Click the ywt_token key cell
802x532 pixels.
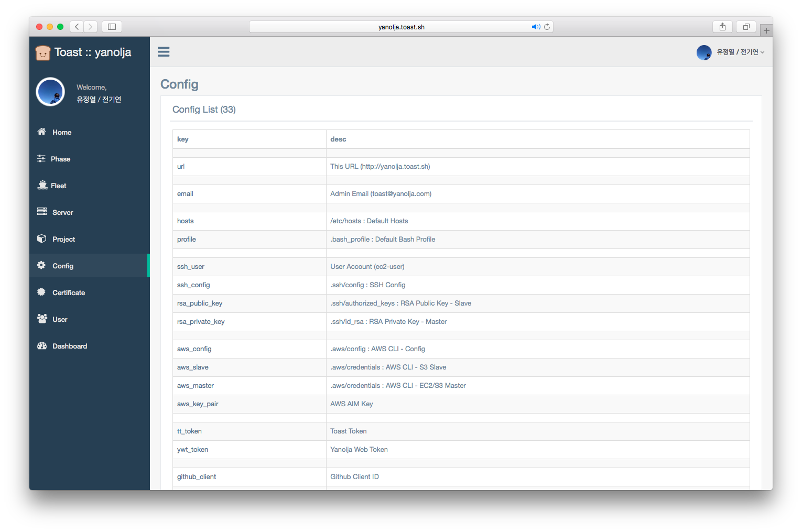click(250, 450)
